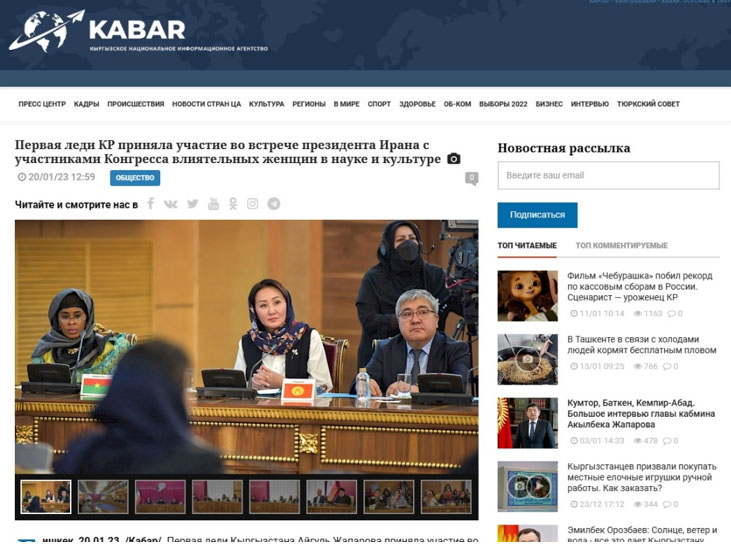Viewport: 731px width, 553px height.
Task: Click the main article photo
Action: pos(247,347)
